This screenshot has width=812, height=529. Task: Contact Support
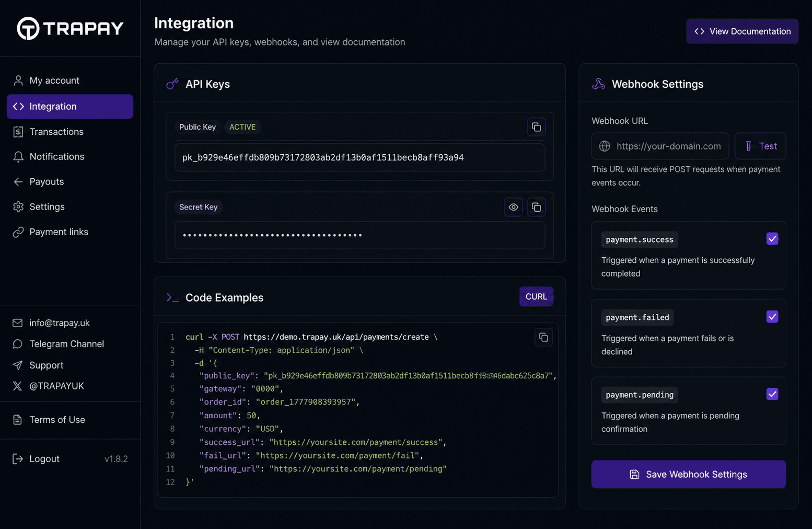38,365
